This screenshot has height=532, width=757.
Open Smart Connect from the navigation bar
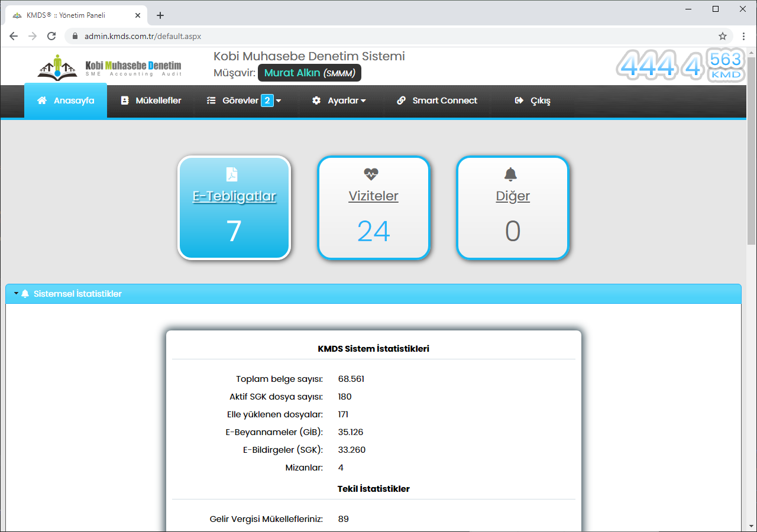click(x=437, y=100)
